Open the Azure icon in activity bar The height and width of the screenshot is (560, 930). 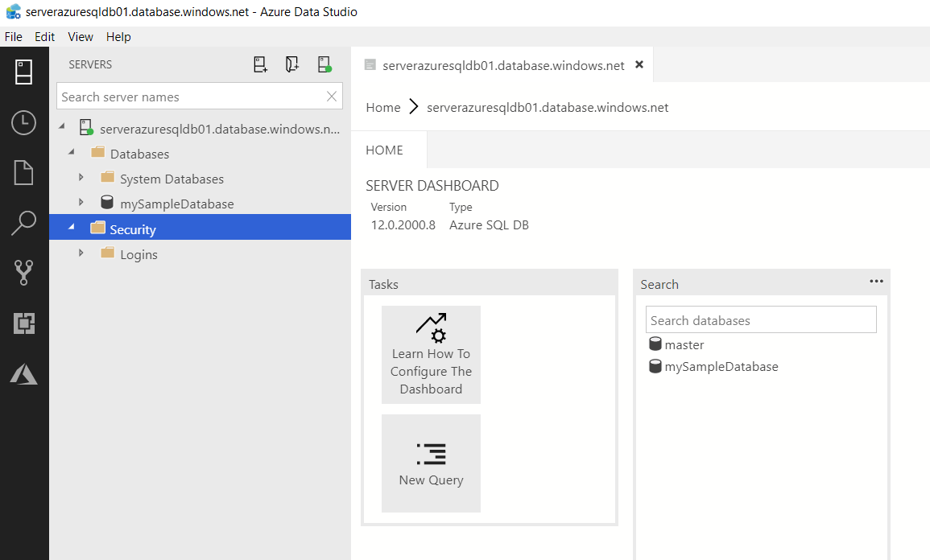pos(23,374)
